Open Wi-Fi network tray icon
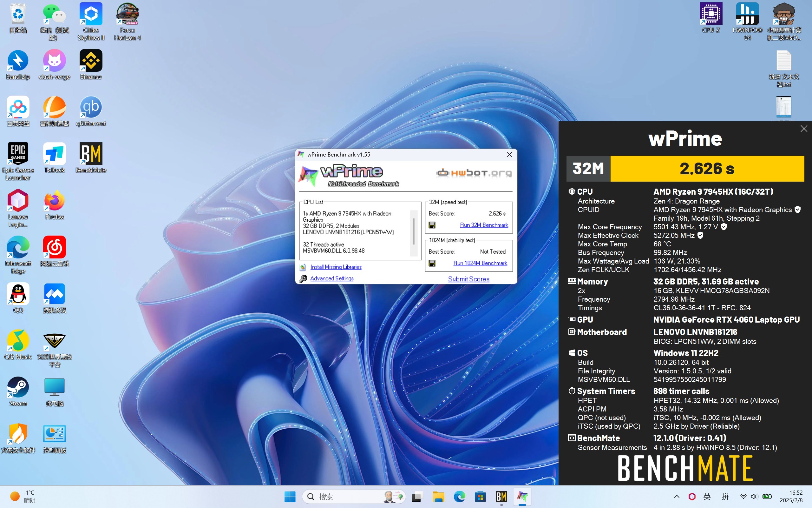 743,497
